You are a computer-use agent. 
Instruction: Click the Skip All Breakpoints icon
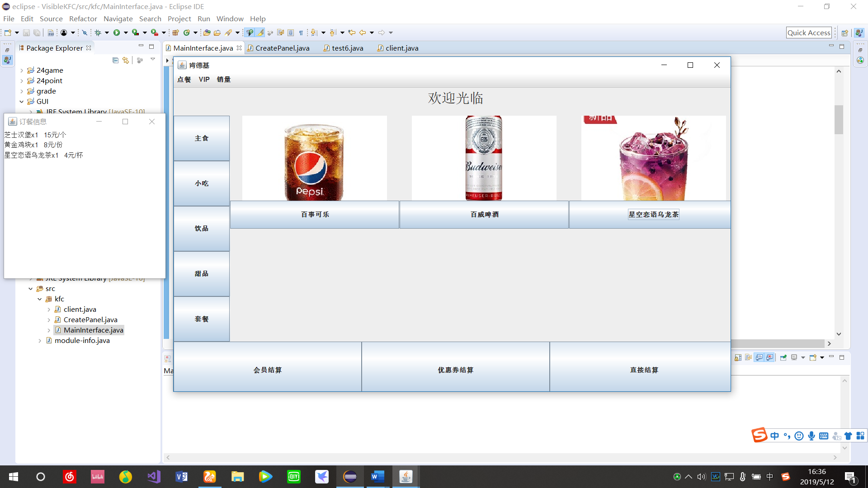coord(85,33)
